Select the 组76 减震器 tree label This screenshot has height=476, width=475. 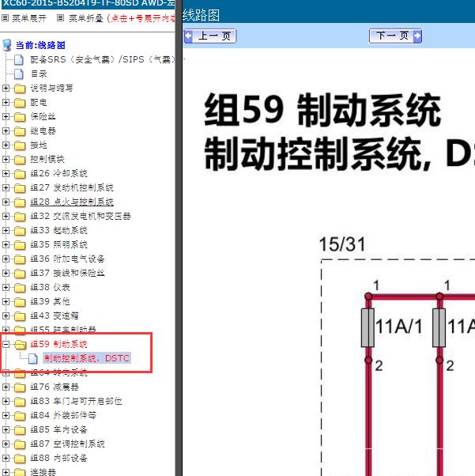tap(55, 387)
